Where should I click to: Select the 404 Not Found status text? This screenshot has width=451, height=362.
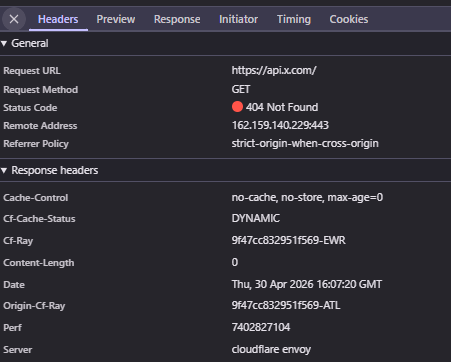tap(282, 107)
